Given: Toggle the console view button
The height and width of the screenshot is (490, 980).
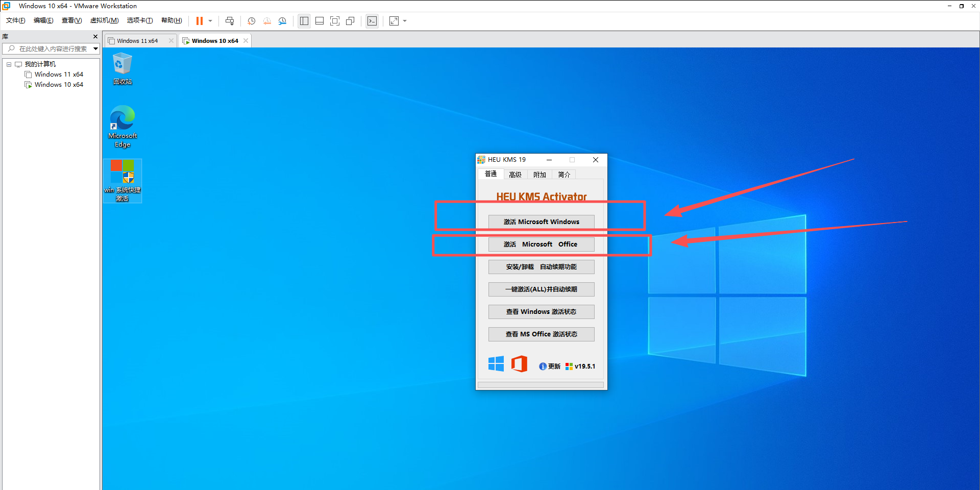Looking at the screenshot, I should [x=372, y=21].
